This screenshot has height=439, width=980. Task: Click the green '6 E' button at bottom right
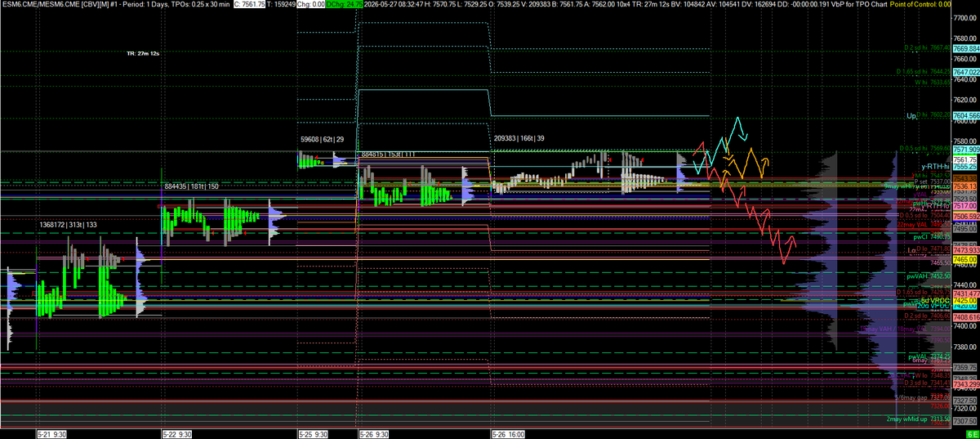972,434
